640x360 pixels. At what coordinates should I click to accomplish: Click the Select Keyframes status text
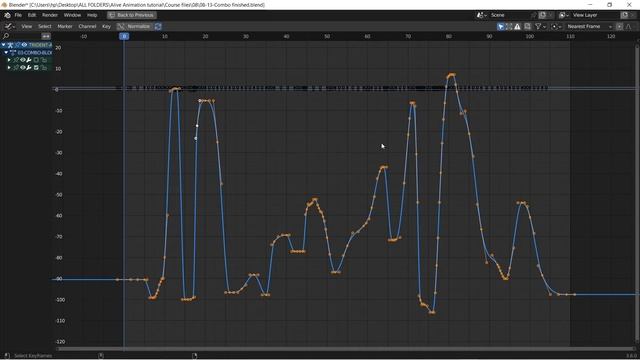click(x=33, y=356)
